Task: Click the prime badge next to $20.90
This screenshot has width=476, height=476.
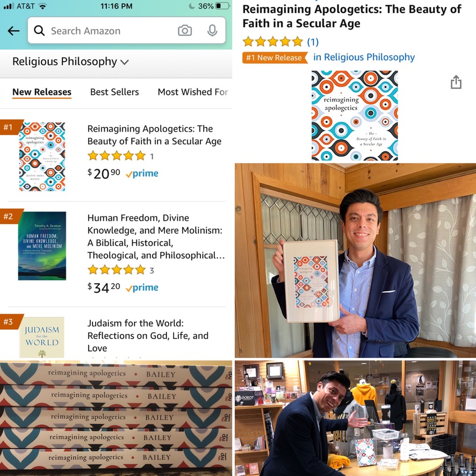Action: (142, 174)
